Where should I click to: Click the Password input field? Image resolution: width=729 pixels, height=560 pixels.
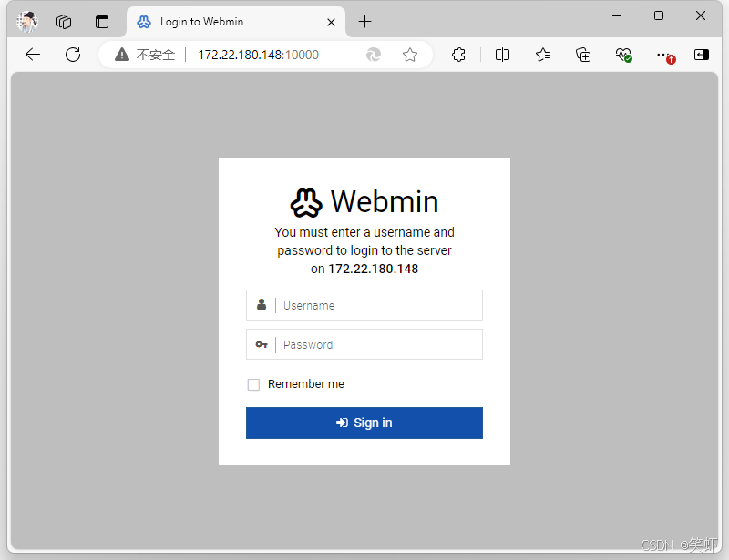tap(364, 344)
